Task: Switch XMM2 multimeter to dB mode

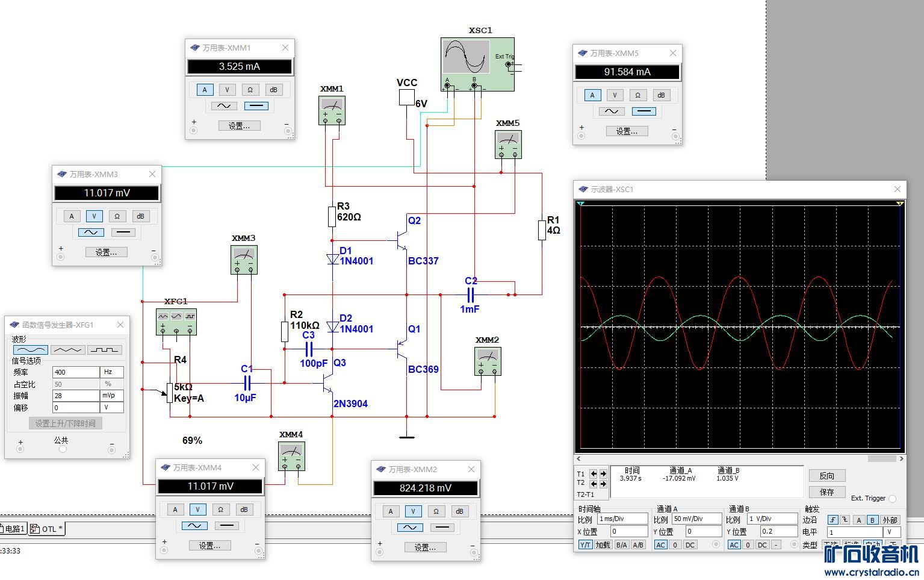Action: 459,511
